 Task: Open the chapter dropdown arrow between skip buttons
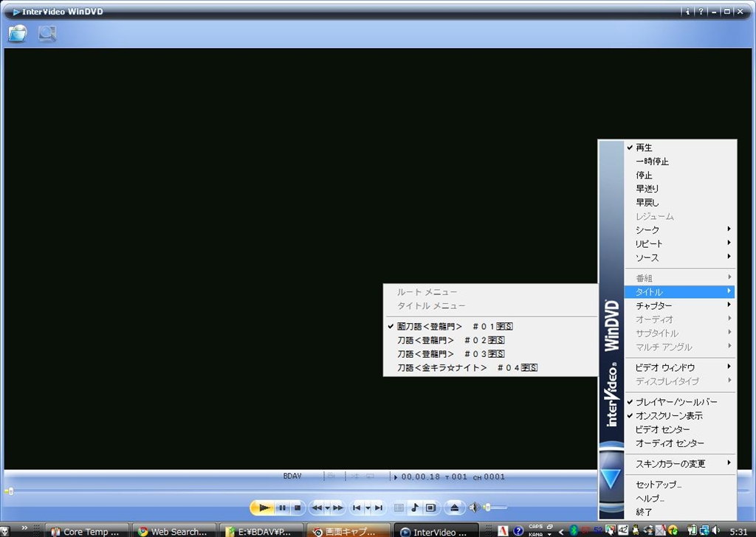click(x=368, y=508)
